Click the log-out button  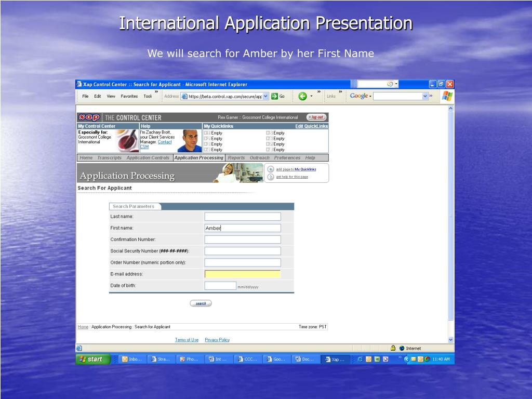[x=316, y=117]
